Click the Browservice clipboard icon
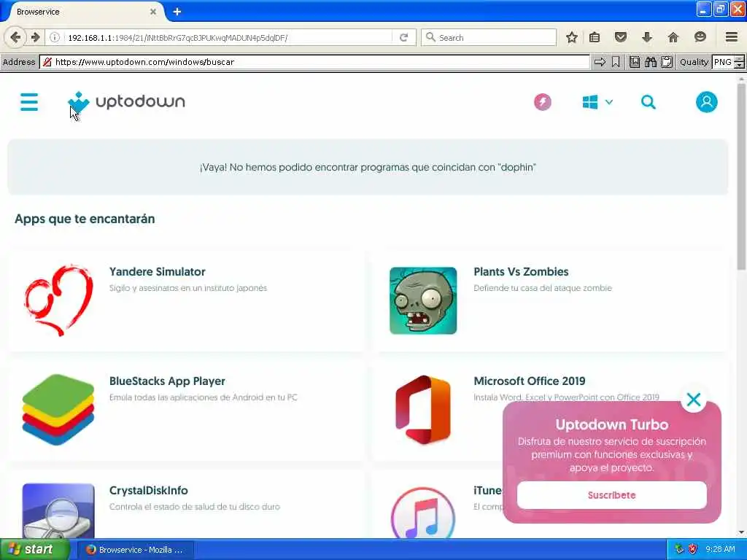The height and width of the screenshot is (560, 747). pyautogui.click(x=667, y=62)
